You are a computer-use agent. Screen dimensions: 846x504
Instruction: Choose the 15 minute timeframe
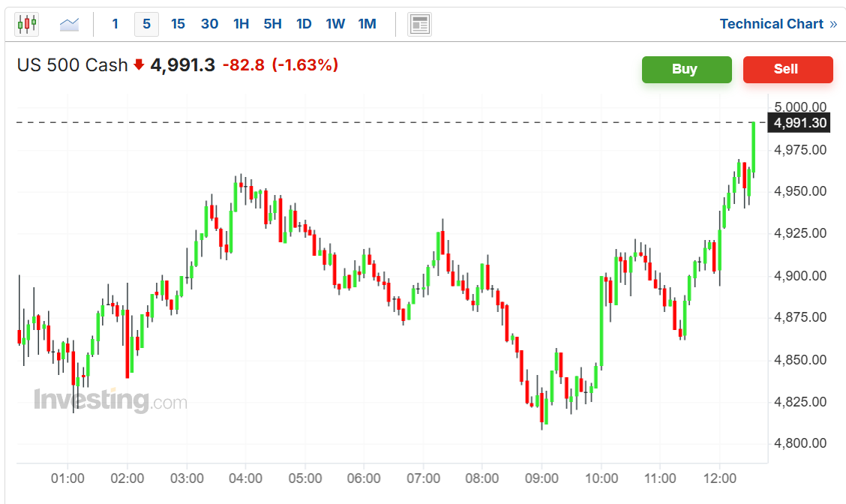pos(178,24)
